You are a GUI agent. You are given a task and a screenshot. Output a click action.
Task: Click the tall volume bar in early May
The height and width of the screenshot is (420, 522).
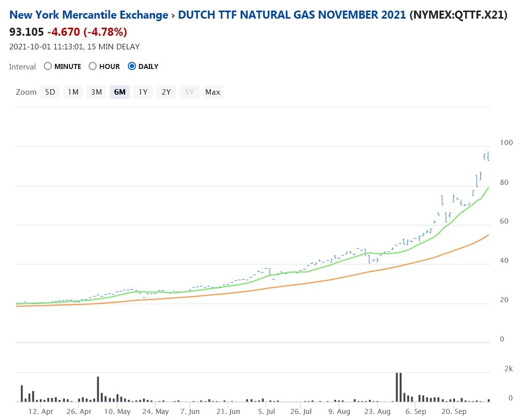click(x=98, y=389)
